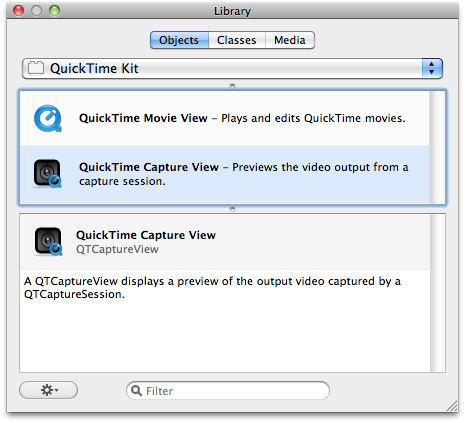
Task: Zoom the Library window with green button
Action: coord(55,11)
